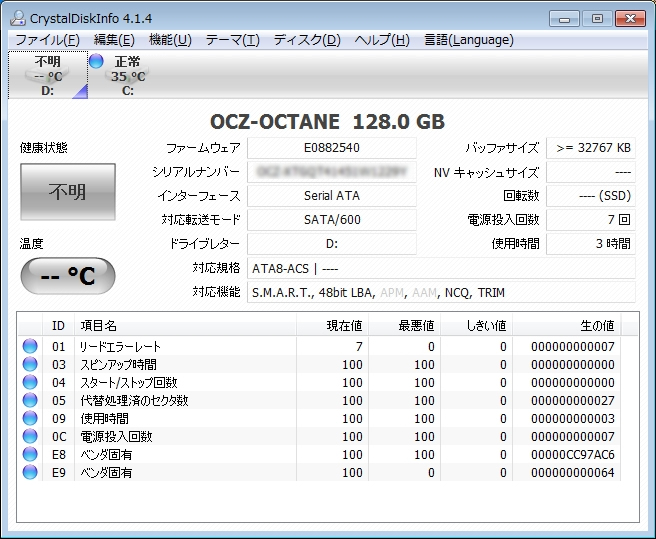Click the status orb for row ID 0C
Screen dimensions: 656x539
30,436
